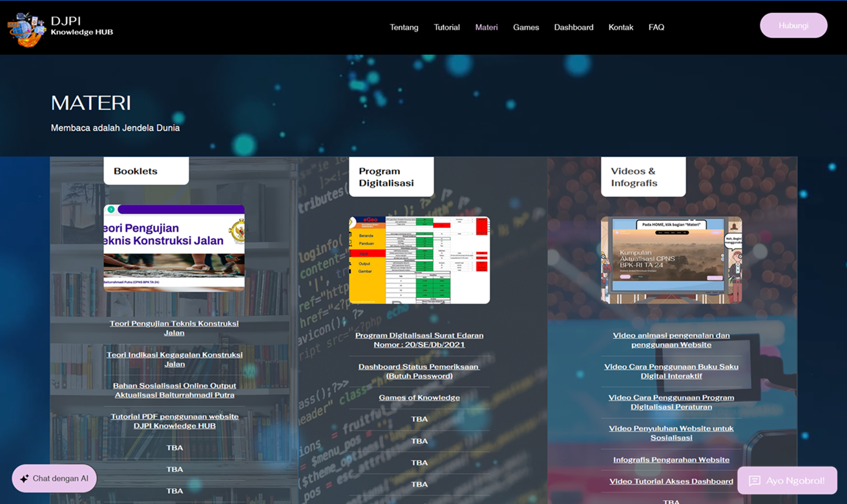The width and height of the screenshot is (847, 504).
Task: Open Tutorial PDF penggunaan website link
Action: coord(174,421)
